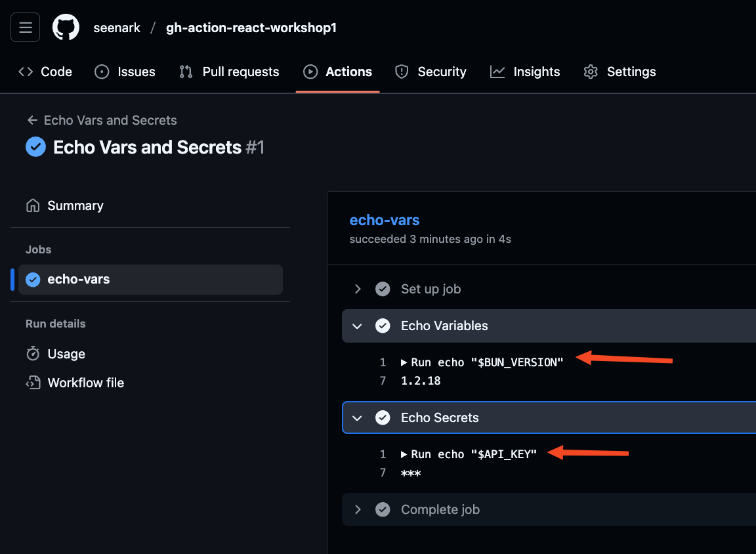The height and width of the screenshot is (554, 756).
Task: Open the Insights tab
Action: click(525, 72)
